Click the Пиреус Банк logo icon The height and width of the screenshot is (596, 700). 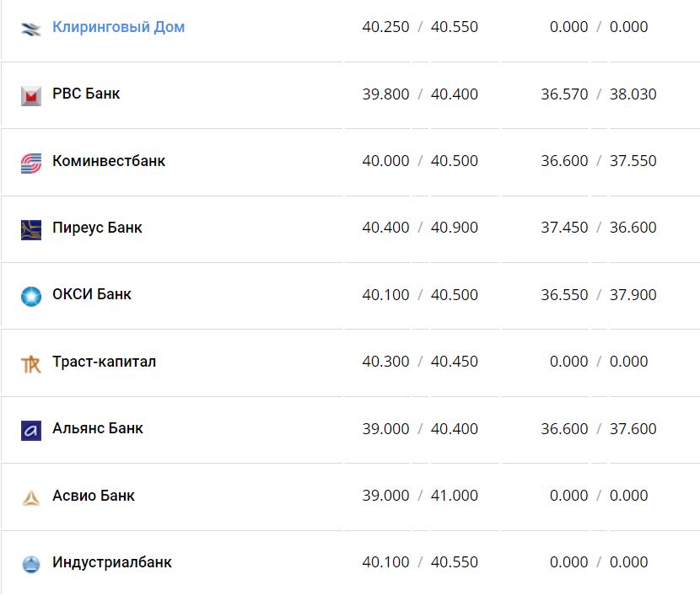[x=31, y=228]
